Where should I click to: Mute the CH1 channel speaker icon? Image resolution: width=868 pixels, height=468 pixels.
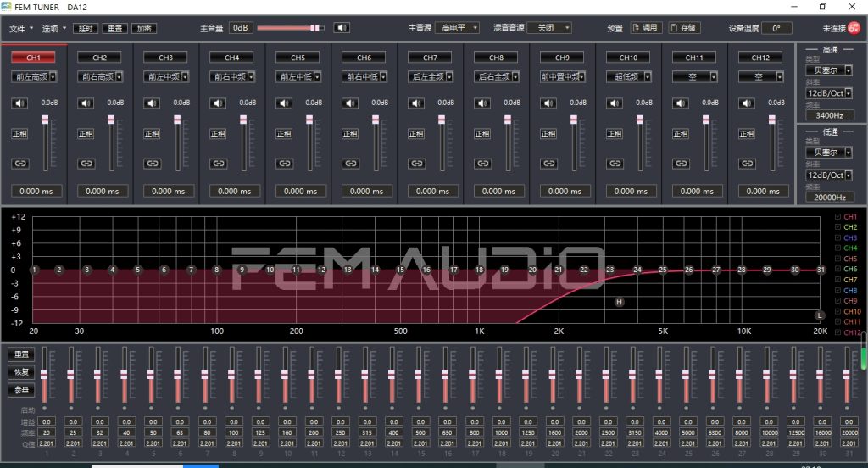19,103
